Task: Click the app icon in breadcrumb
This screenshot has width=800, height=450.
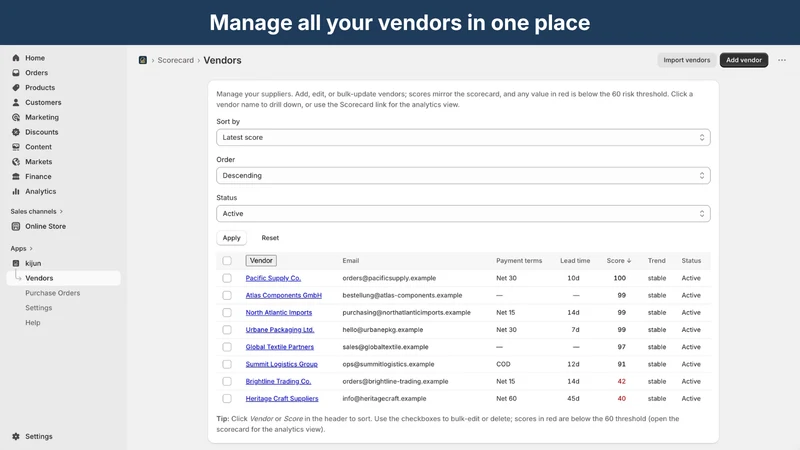Action: 143,60
